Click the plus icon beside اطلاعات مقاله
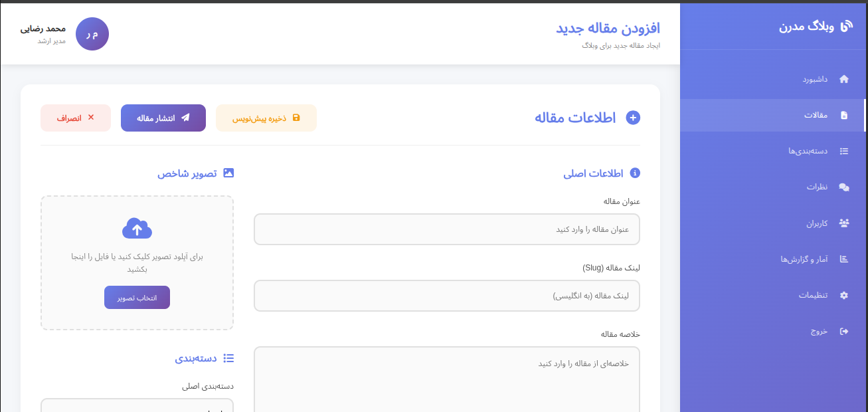 [x=634, y=118]
